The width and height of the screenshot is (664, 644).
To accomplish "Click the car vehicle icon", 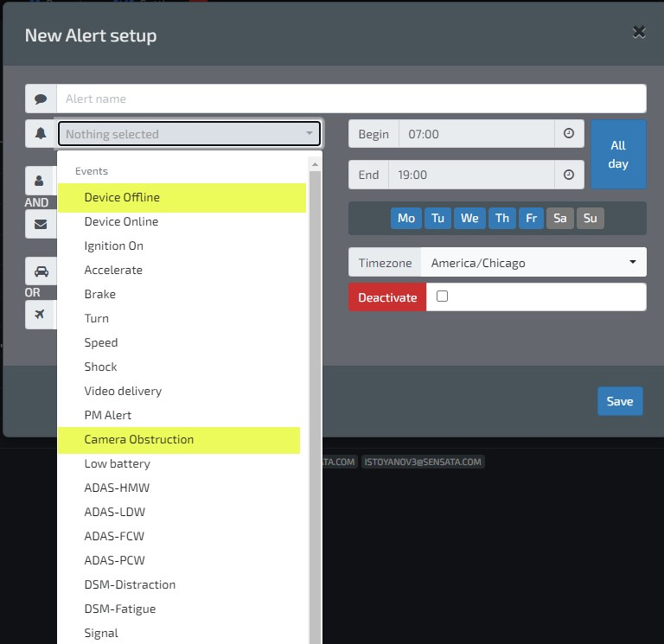I will (x=40, y=271).
